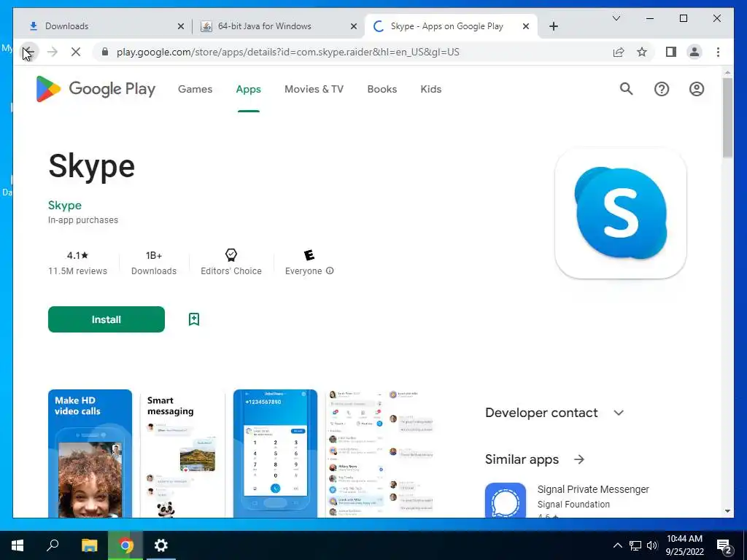The image size is (747, 560).
Task: Open the dial pad screenshot
Action: click(x=275, y=454)
